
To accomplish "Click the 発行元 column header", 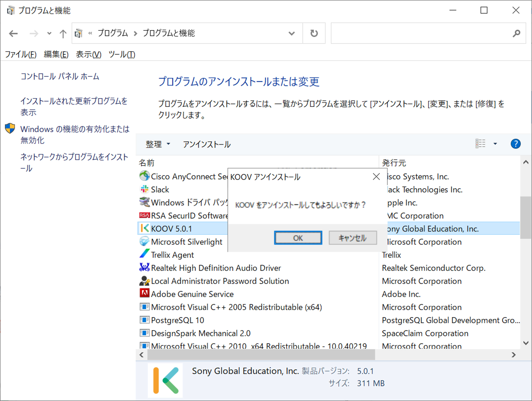I will [450, 163].
